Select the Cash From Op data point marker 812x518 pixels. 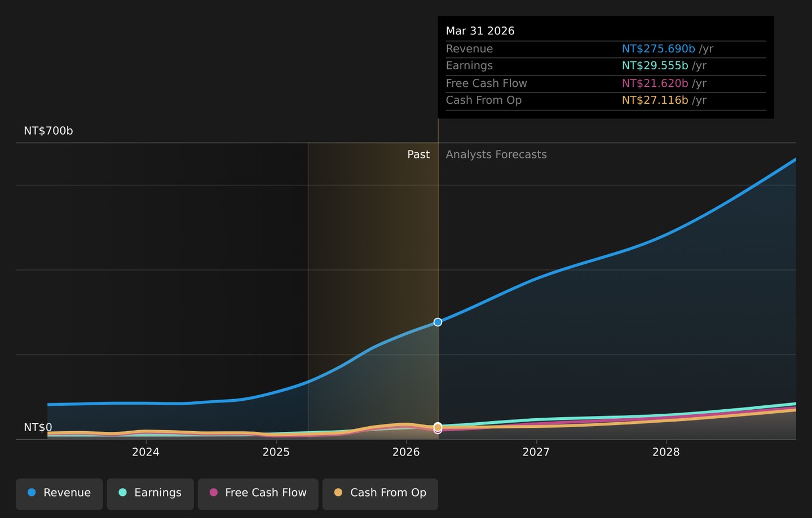pos(438,427)
